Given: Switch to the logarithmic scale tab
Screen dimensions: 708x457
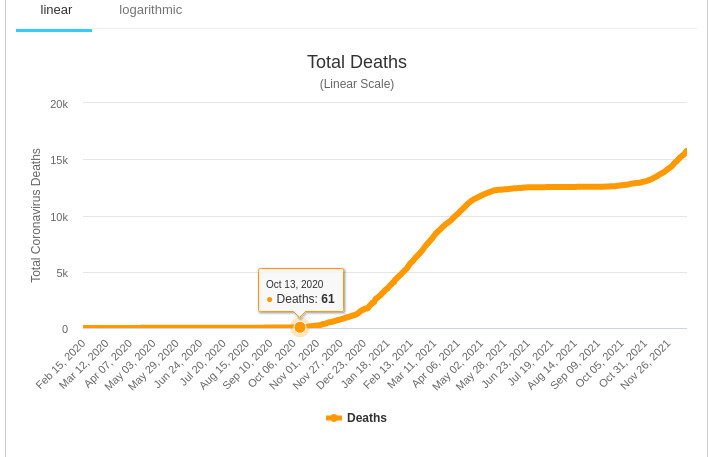Looking at the screenshot, I should point(150,10).
